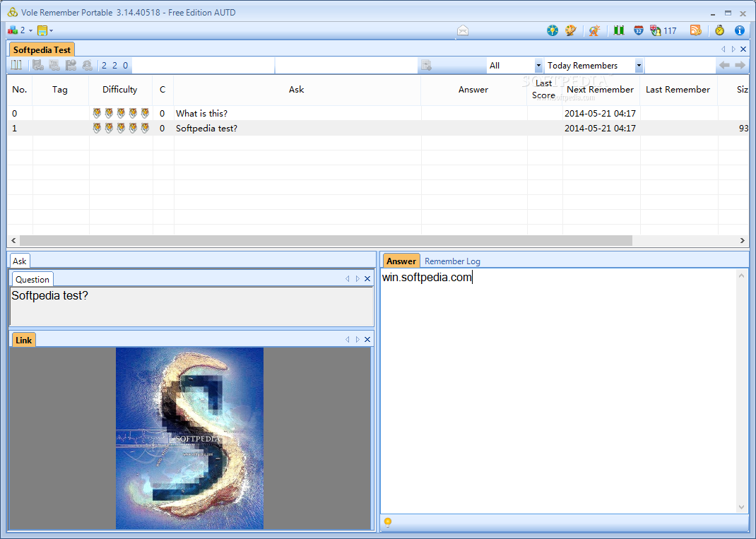Click the UK flag language icon
This screenshot has height=539, width=756.
[655, 31]
